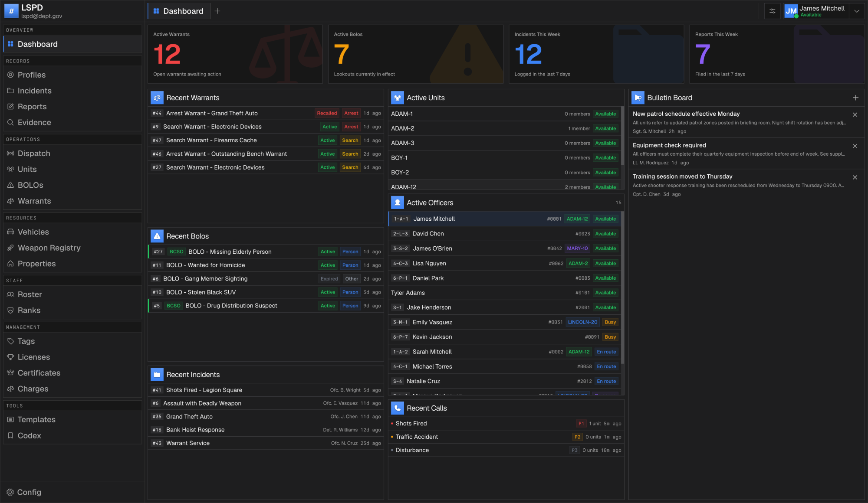Open the Weapon Registry
This screenshot has width=868, height=503.
coord(72,248)
